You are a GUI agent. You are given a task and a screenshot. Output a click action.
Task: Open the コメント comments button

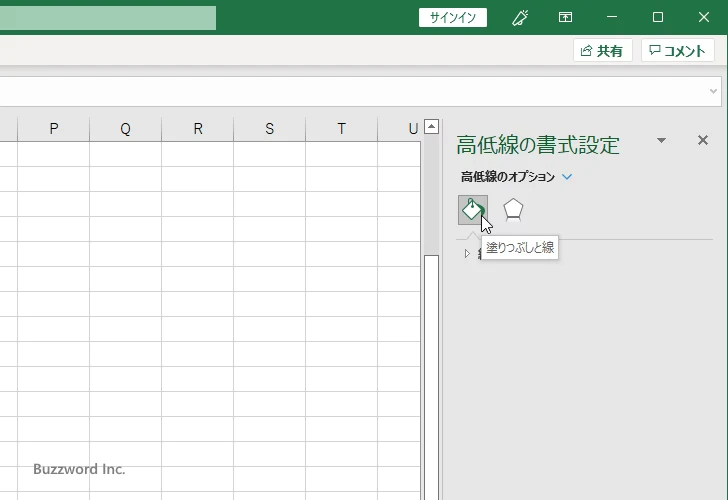(x=677, y=51)
